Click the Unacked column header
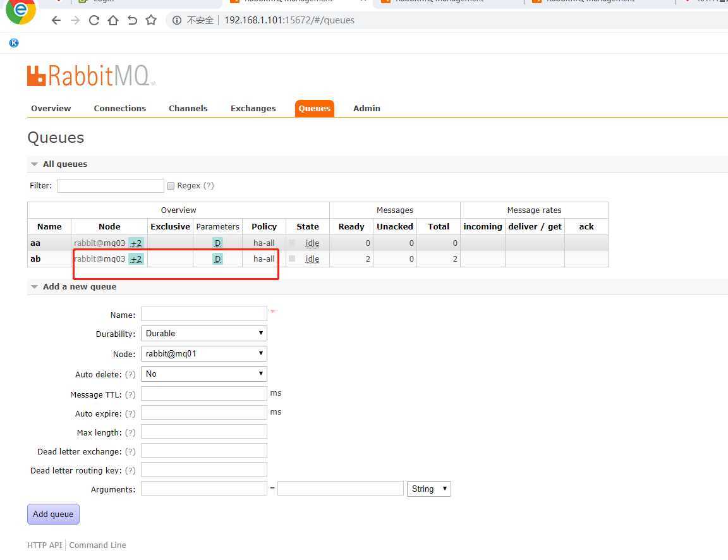The width and height of the screenshot is (728, 560). (x=394, y=227)
